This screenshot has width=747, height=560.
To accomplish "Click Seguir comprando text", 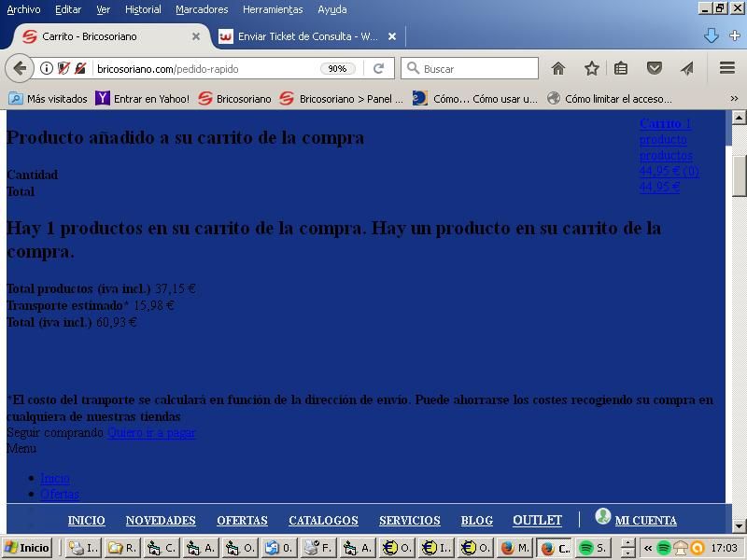I will [55, 432].
